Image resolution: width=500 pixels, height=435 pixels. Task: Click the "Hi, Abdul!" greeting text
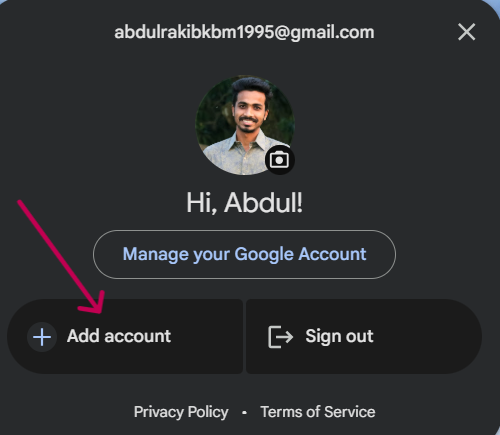coord(244,203)
